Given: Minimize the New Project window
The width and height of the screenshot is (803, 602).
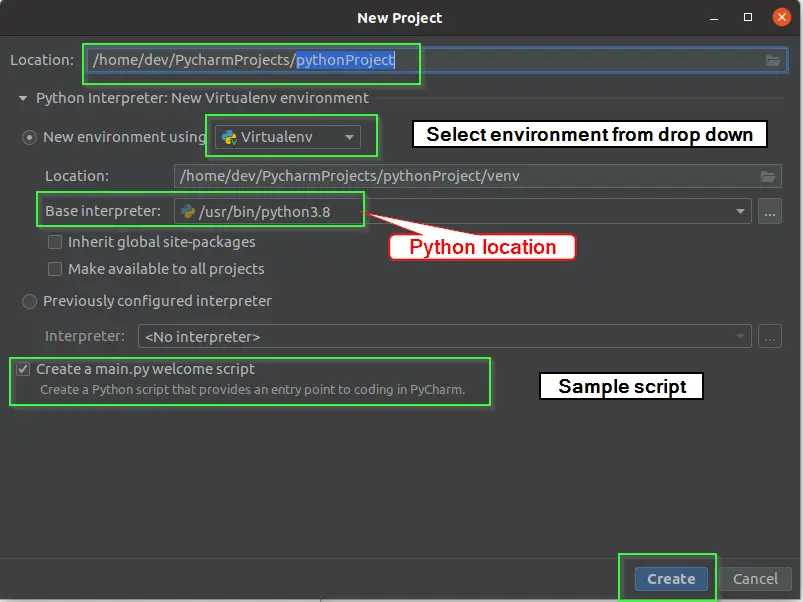Looking at the screenshot, I should [714, 18].
